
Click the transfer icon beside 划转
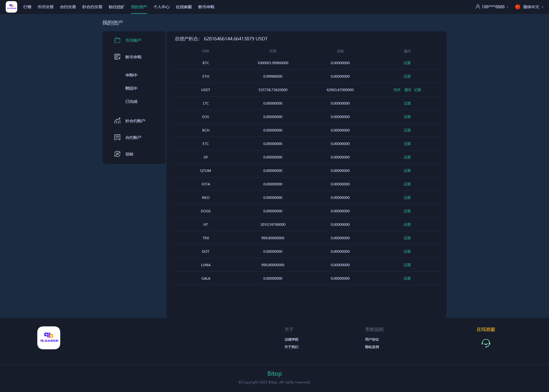[x=117, y=154]
